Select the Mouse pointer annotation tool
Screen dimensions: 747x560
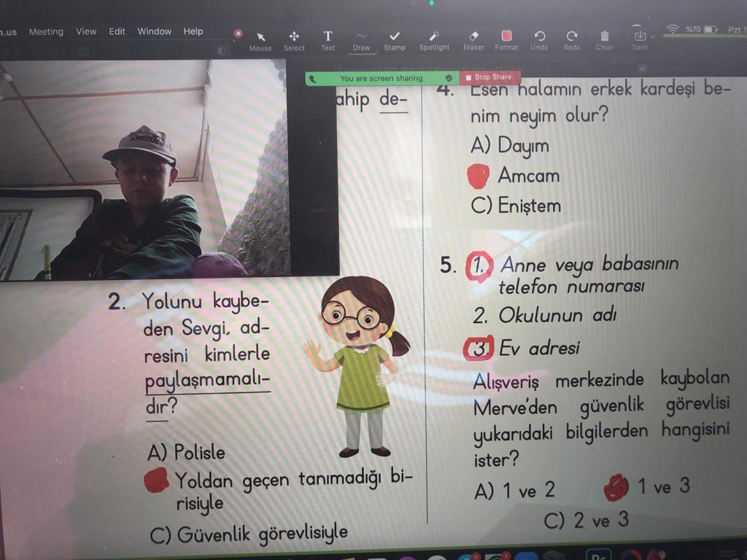tap(260, 39)
